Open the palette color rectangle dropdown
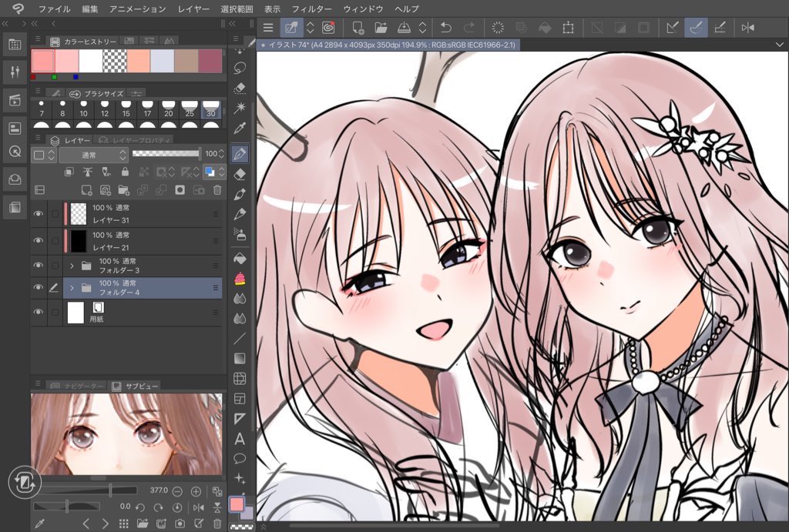The image size is (789, 532). point(44,155)
